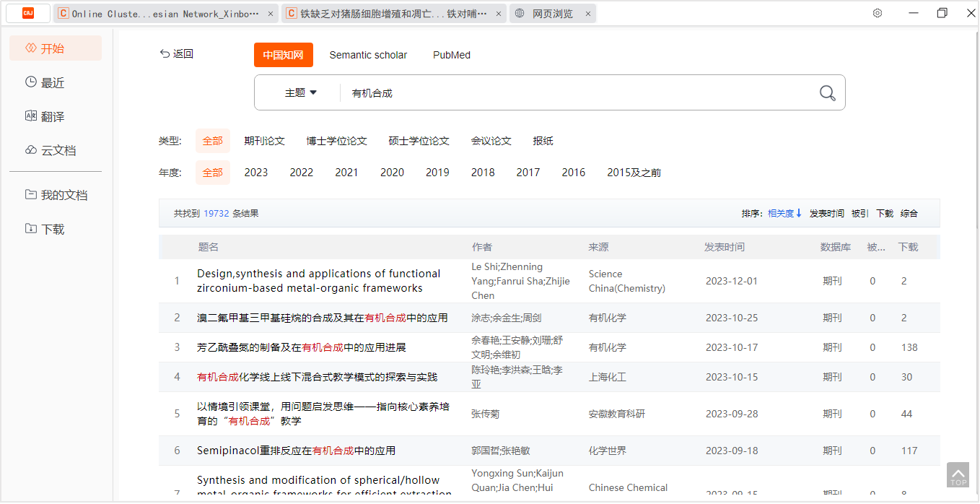Sort results by 发表时间

827,213
